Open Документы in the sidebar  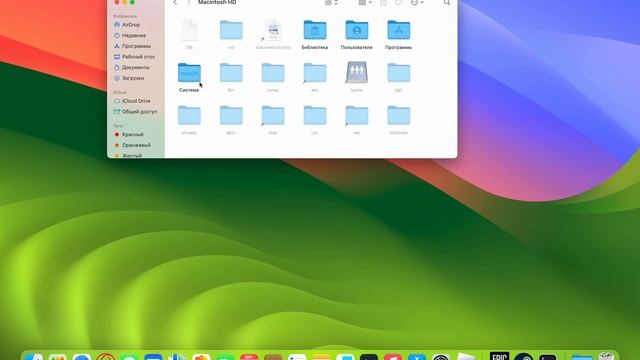136,67
